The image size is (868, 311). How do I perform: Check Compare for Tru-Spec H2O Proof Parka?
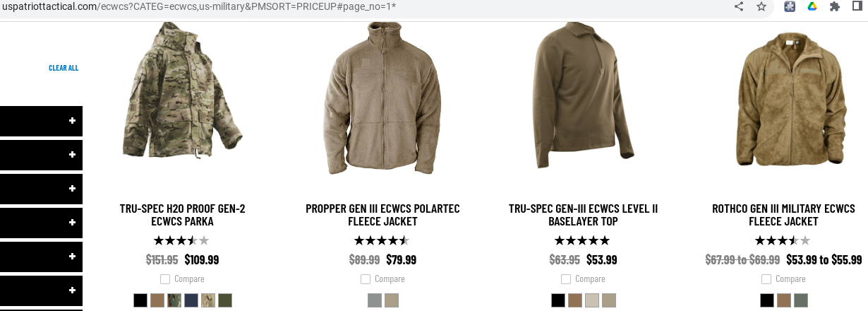coord(165,278)
